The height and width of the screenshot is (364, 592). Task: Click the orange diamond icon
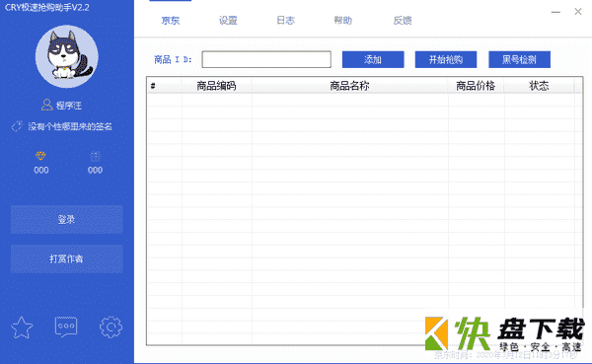tap(40, 156)
